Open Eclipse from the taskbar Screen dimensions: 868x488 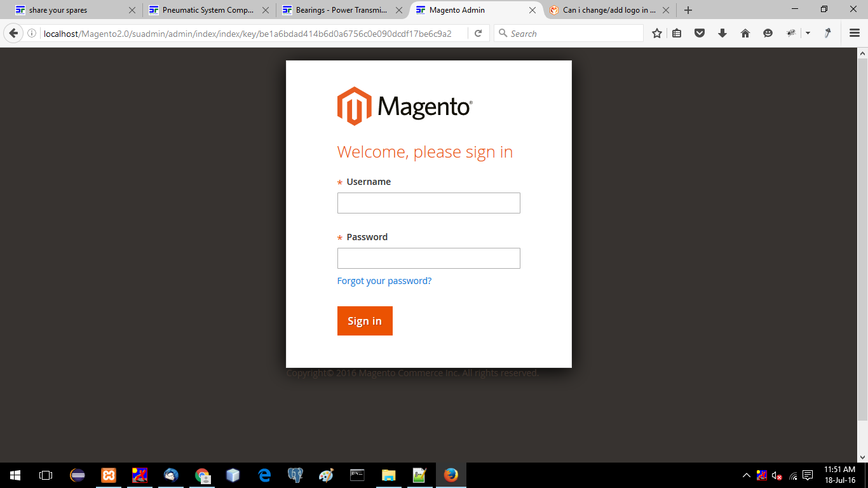78,475
